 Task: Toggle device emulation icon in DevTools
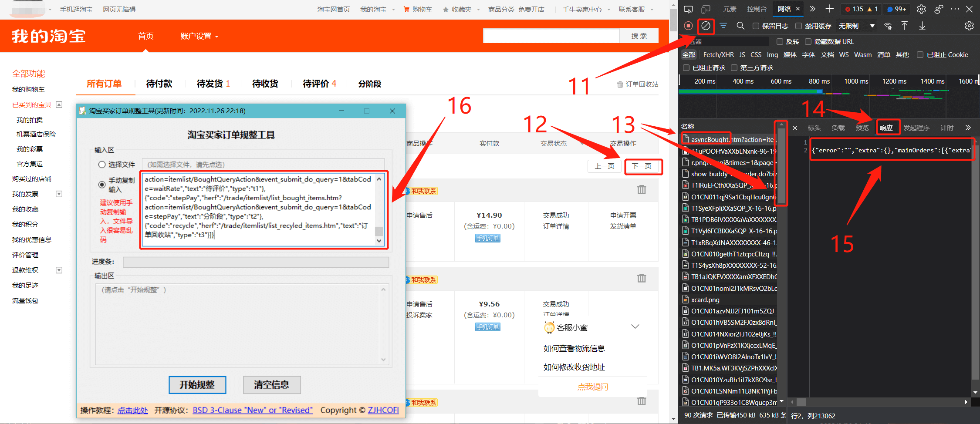coord(706,9)
